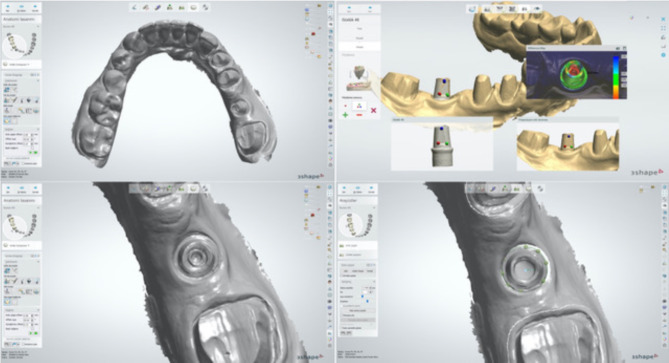Screen dimensions: 669x363
Task: Select the white highlighted item row in full-arch window
Action: [x=22, y=64]
